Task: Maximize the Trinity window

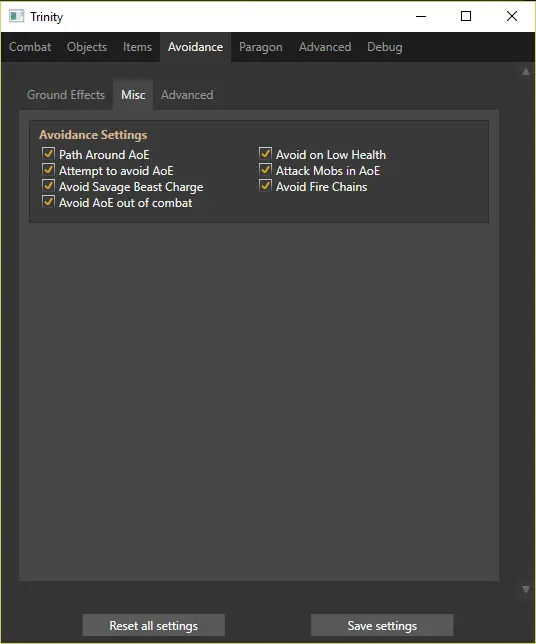Action: point(466,16)
